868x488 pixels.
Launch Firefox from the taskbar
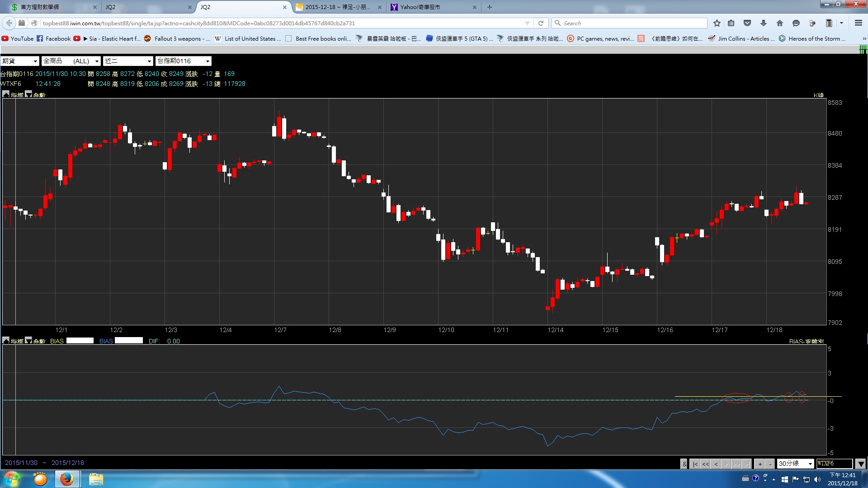point(67,479)
